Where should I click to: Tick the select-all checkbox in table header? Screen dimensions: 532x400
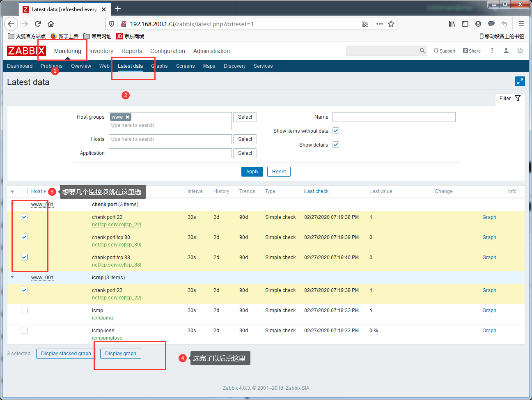(24, 191)
